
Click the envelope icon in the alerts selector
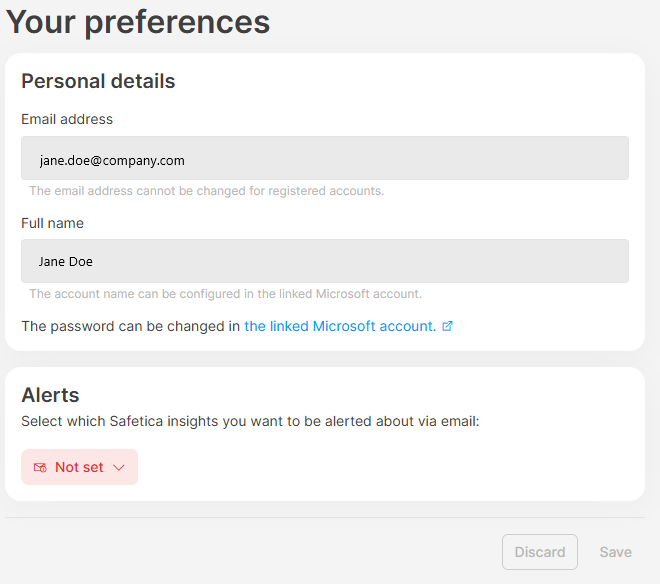click(40, 467)
